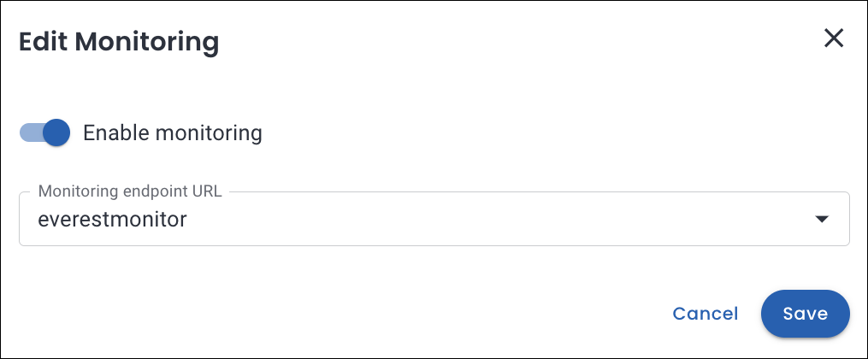Focus the endpoint combo box field
The width and height of the screenshot is (868, 359).
point(434,219)
